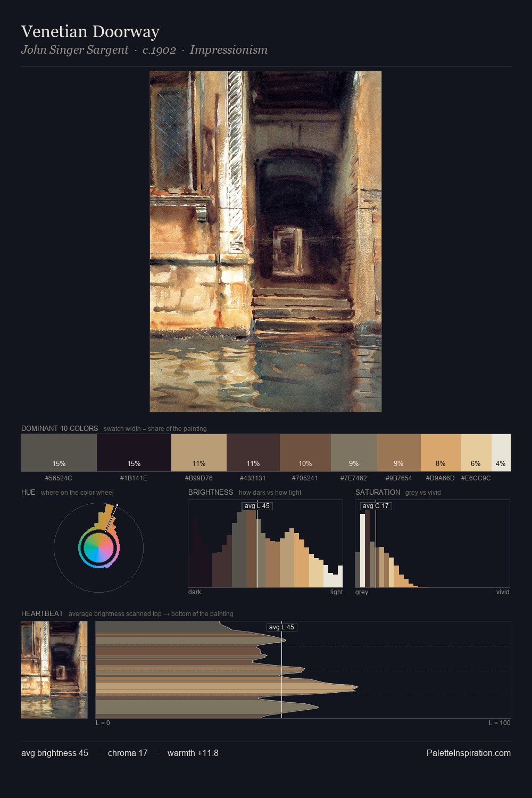Click the c.1902 date text
This screenshot has height=798, width=532.
click(x=159, y=50)
